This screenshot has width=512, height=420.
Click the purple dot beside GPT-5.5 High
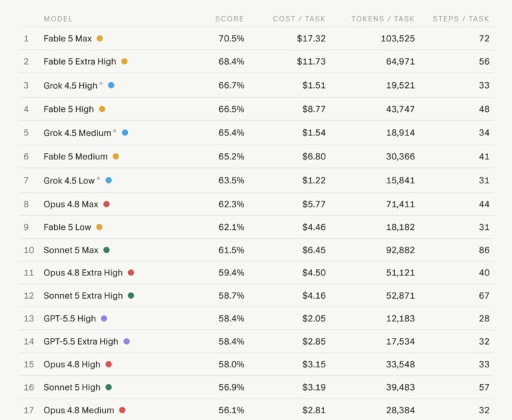tap(104, 319)
